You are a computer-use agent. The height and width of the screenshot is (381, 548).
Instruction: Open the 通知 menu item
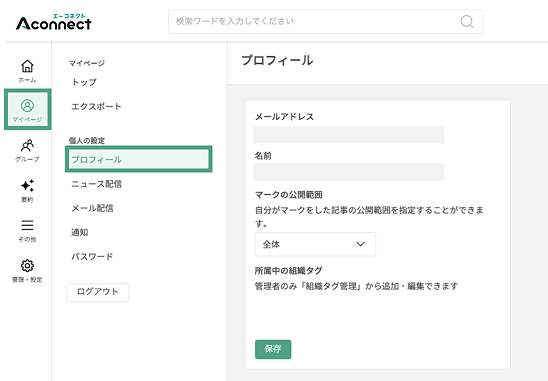[80, 232]
